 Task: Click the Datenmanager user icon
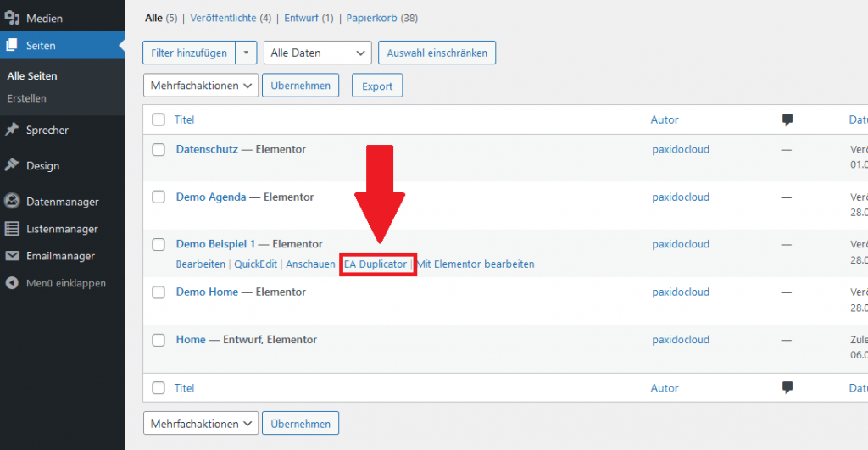point(12,202)
